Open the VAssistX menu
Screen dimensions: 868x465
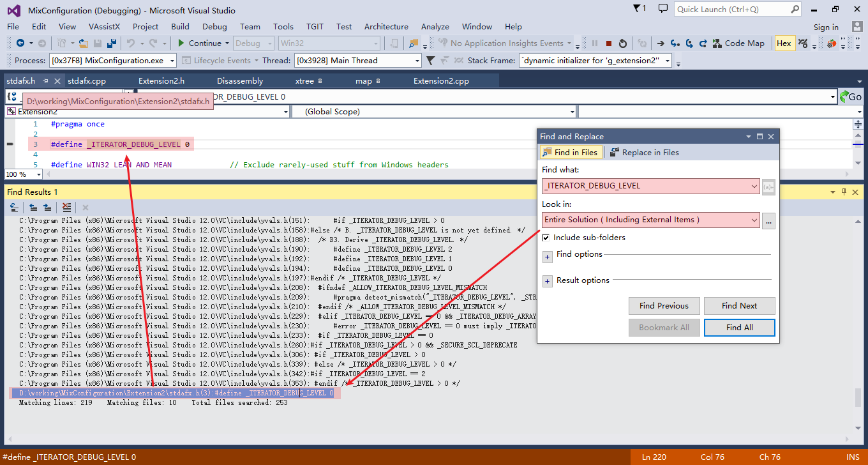click(104, 27)
